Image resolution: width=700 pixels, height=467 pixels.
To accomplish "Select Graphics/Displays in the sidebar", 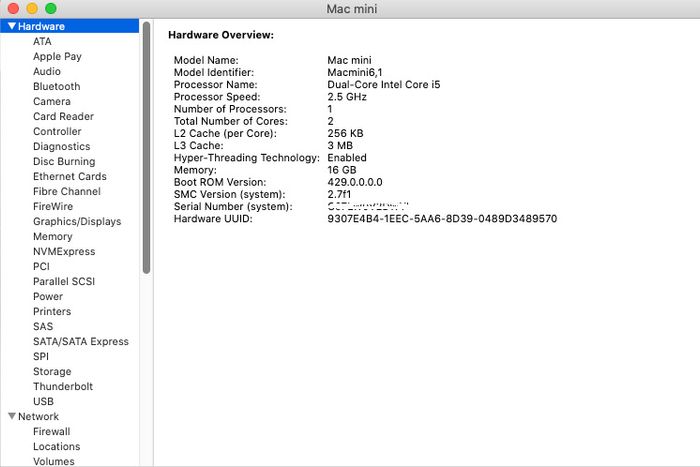I will point(77,221).
